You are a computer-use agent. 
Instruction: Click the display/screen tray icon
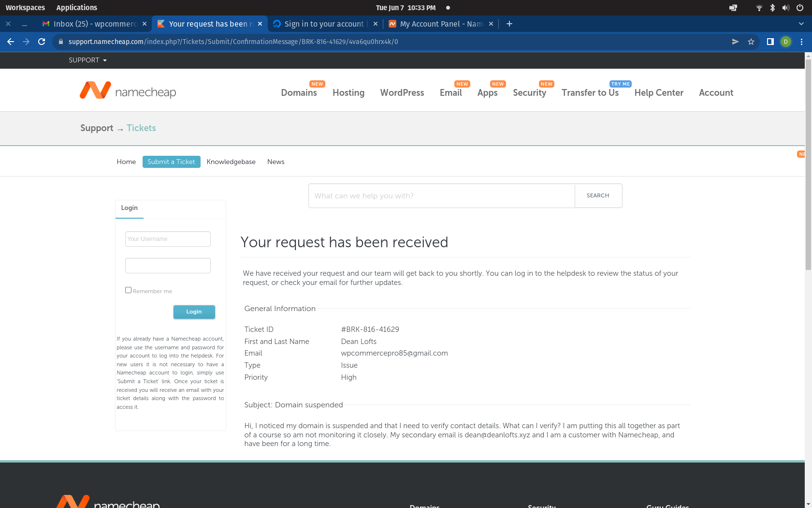[x=733, y=8]
